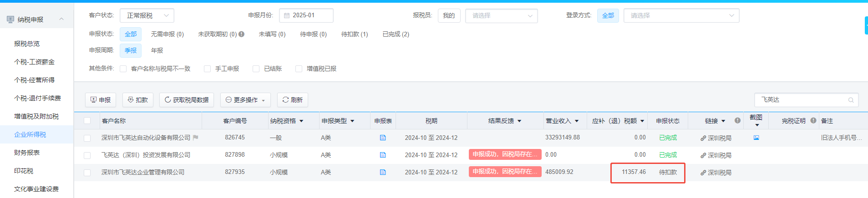Select 季报 declaration period
The width and height of the screenshot is (868, 198).
tap(131, 50)
